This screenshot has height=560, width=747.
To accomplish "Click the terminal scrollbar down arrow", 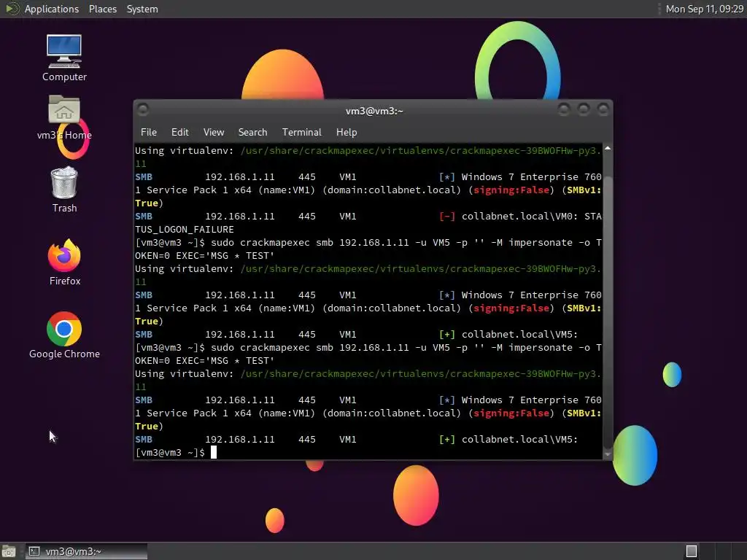I will coord(608,454).
